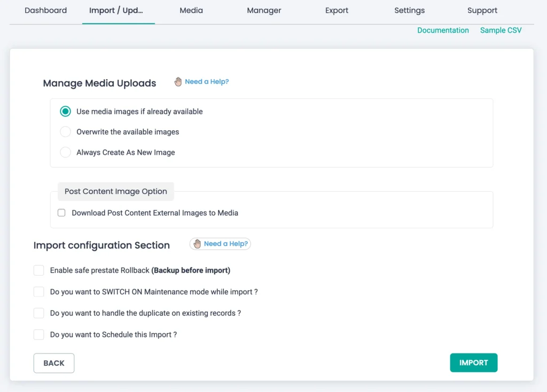547x392 pixels.
Task: Choose 'Overwrite the available images' option
Action: 65,132
